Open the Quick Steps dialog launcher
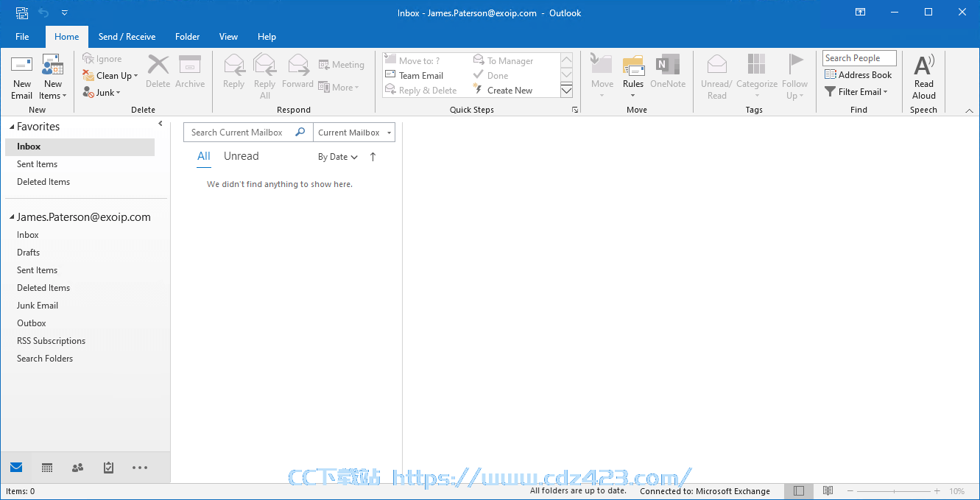 coord(575,110)
